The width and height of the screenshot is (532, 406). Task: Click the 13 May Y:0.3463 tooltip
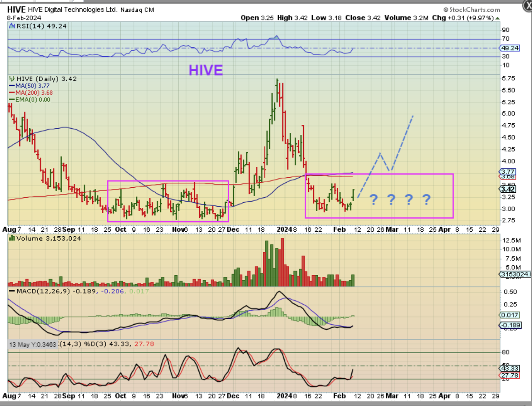tap(32, 344)
